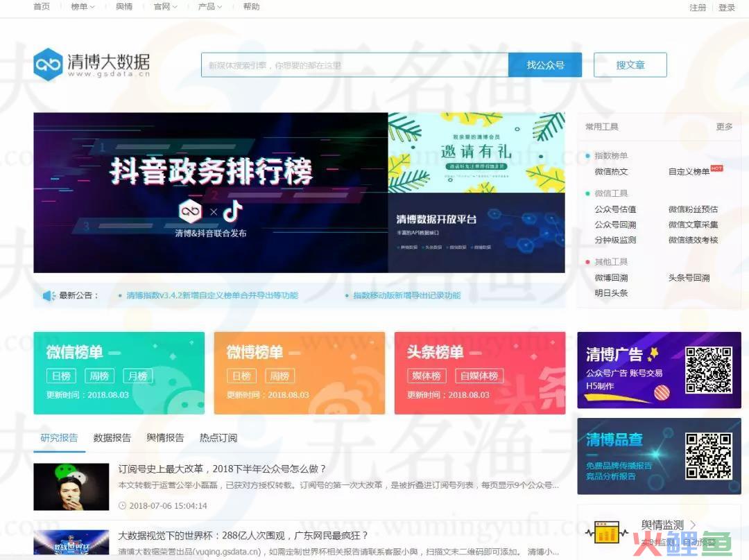Open the 抖音政务排行榜 banner

tap(211, 193)
